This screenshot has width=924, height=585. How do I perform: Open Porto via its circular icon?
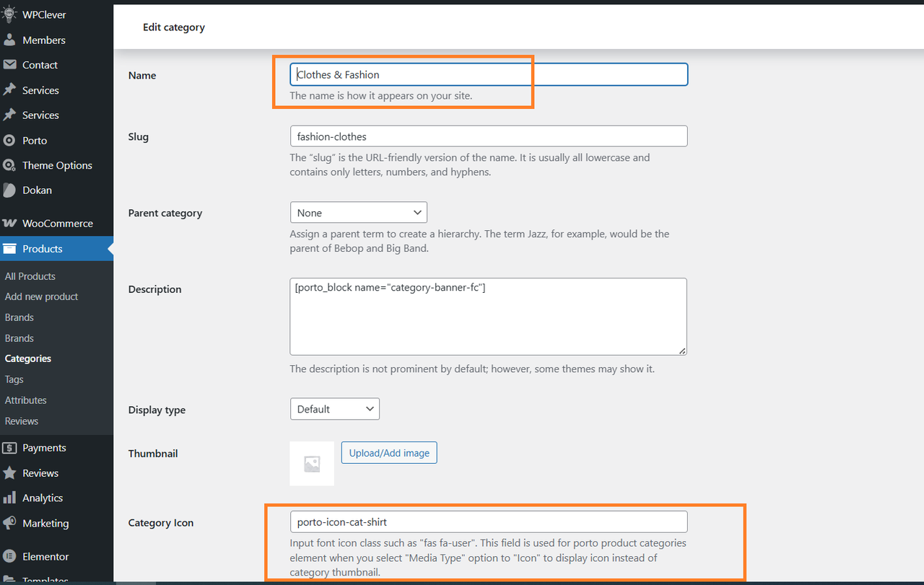click(9, 141)
